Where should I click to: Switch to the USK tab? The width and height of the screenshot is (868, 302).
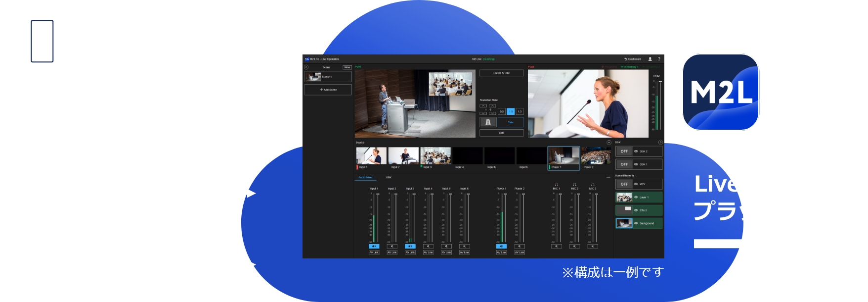pyautogui.click(x=389, y=177)
